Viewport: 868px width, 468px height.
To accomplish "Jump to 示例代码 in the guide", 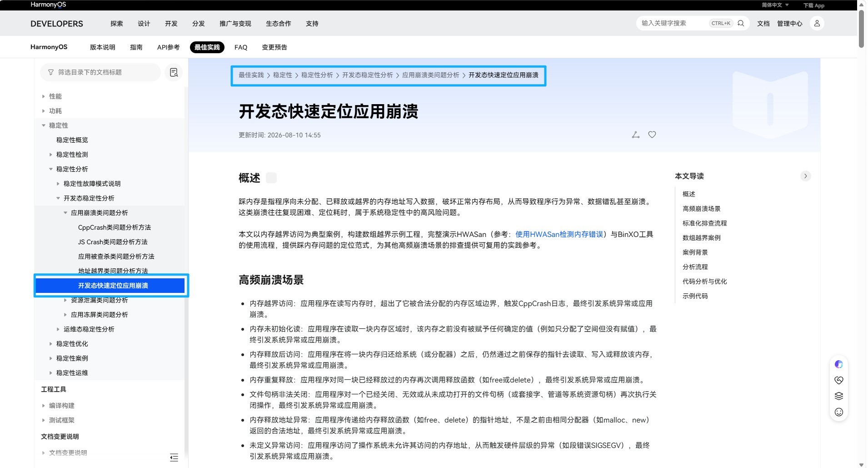I will [695, 296].
